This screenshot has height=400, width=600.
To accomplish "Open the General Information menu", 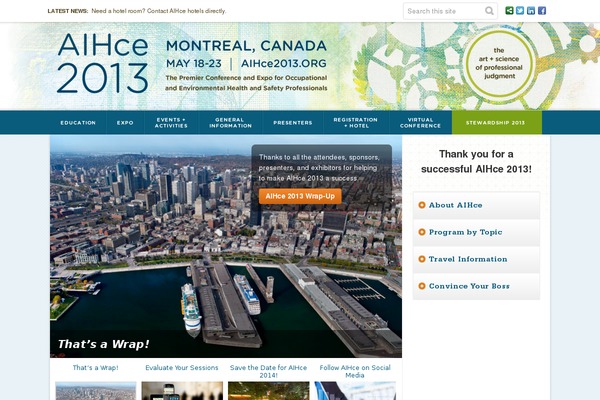I will [x=230, y=122].
